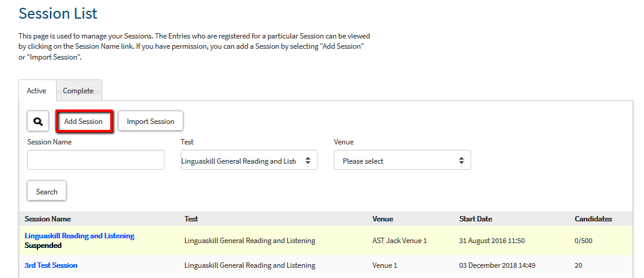The width and height of the screenshot is (644, 278).
Task: Open the 3rd Test Session link
Action: (x=51, y=265)
